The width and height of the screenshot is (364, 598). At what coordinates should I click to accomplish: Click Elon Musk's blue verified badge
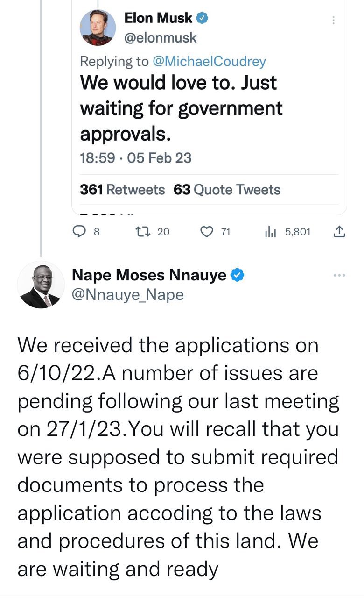point(202,18)
